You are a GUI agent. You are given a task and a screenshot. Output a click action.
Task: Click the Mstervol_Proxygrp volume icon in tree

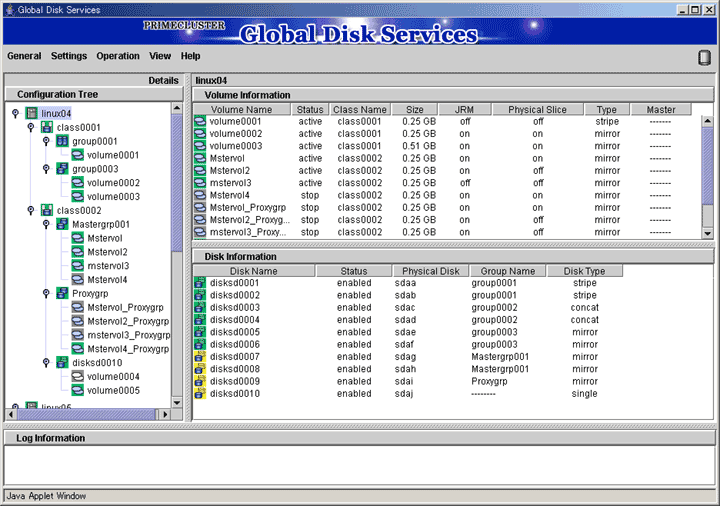pos(78,307)
